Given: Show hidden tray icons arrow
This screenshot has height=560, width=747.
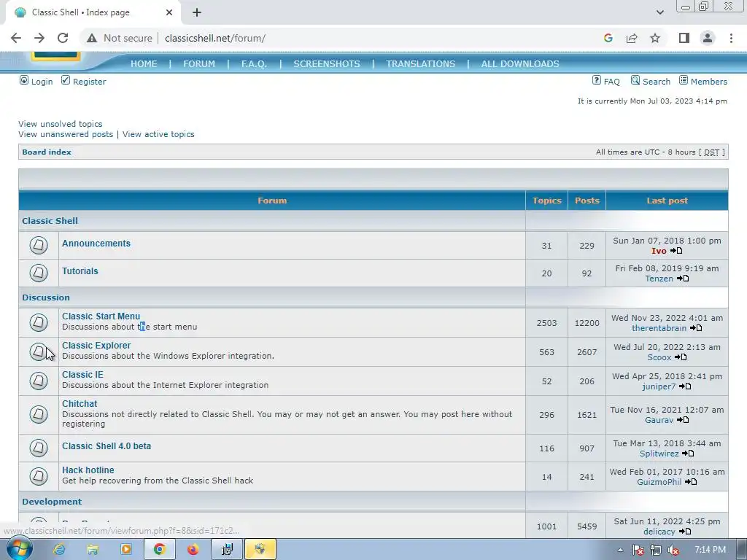Looking at the screenshot, I should click(x=620, y=550).
